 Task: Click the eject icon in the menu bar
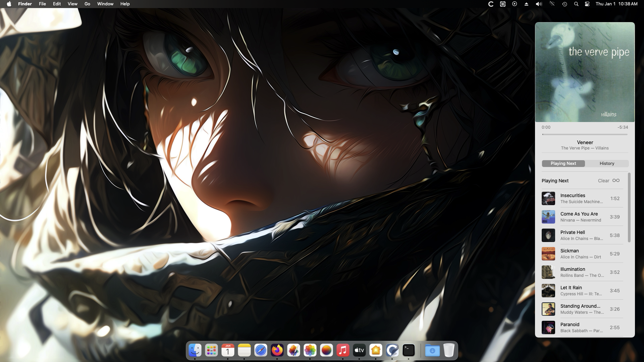526,4
